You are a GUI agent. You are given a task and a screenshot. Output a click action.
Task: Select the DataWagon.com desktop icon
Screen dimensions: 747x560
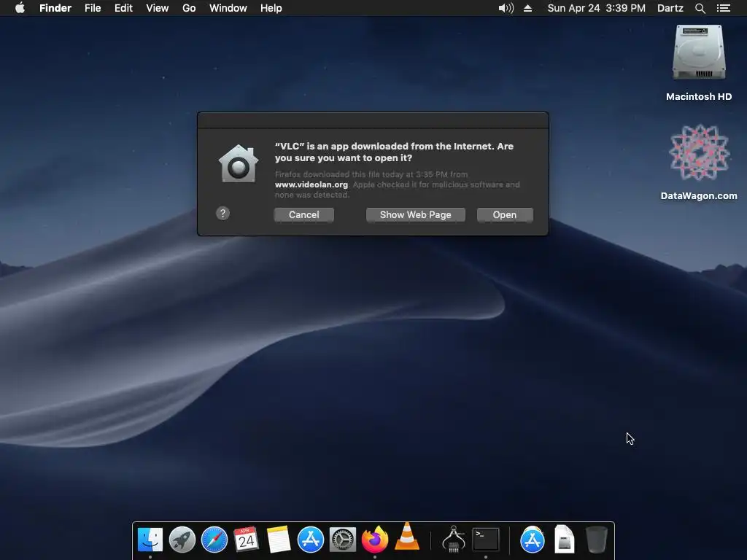click(x=699, y=162)
